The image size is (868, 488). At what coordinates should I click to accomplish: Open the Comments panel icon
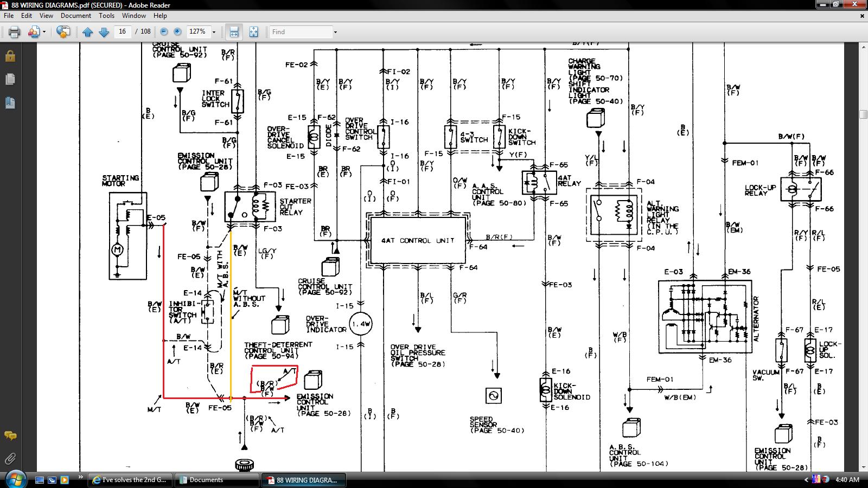[10, 435]
